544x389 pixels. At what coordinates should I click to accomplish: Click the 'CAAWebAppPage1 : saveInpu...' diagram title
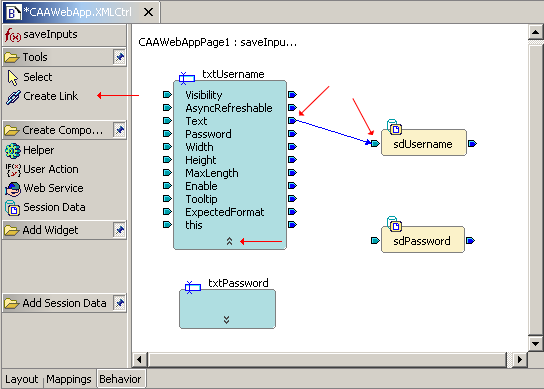click(x=218, y=42)
